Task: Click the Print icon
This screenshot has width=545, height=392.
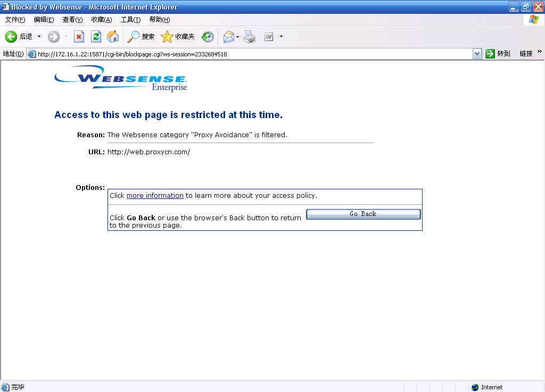Action: (x=250, y=37)
